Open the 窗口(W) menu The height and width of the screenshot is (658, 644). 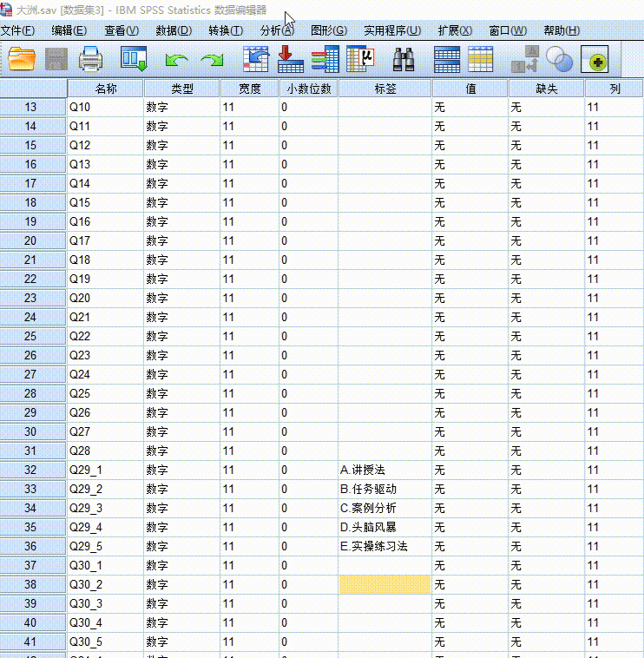[508, 30]
